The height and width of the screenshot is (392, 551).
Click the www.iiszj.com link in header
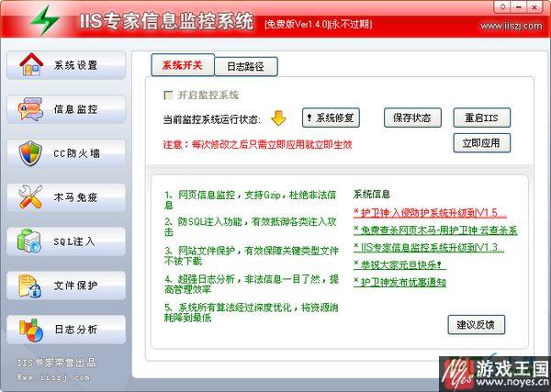(512, 26)
